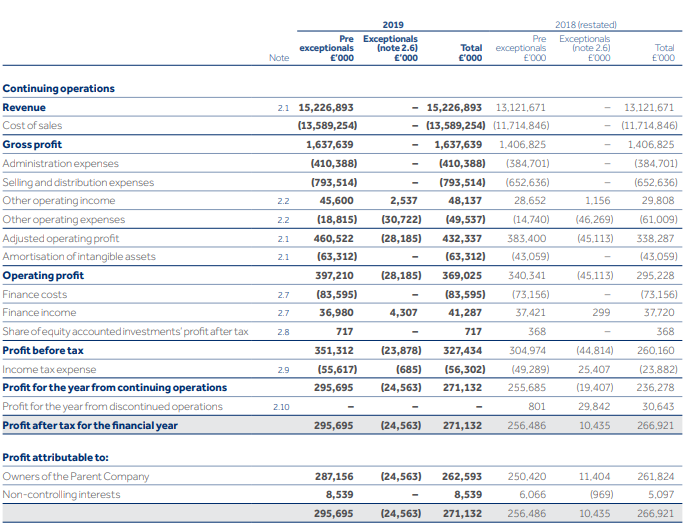
Task: Click finance income exceptional value 4,307
Action: 403,313
